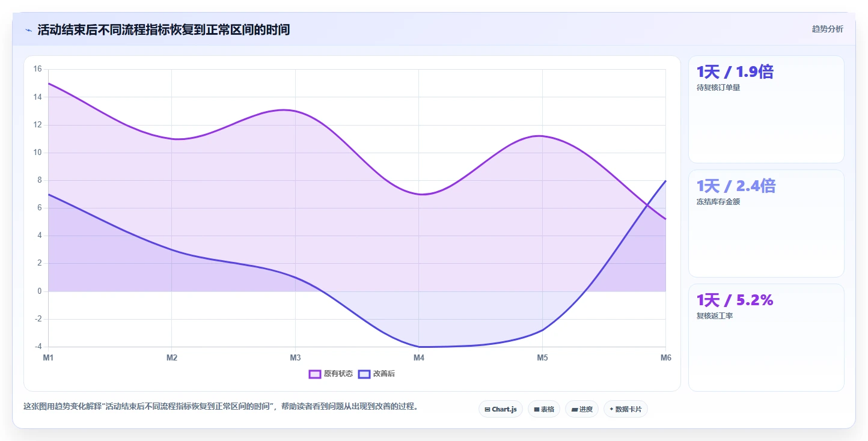Click the M3 x-axis label
868x441 pixels.
coord(295,357)
